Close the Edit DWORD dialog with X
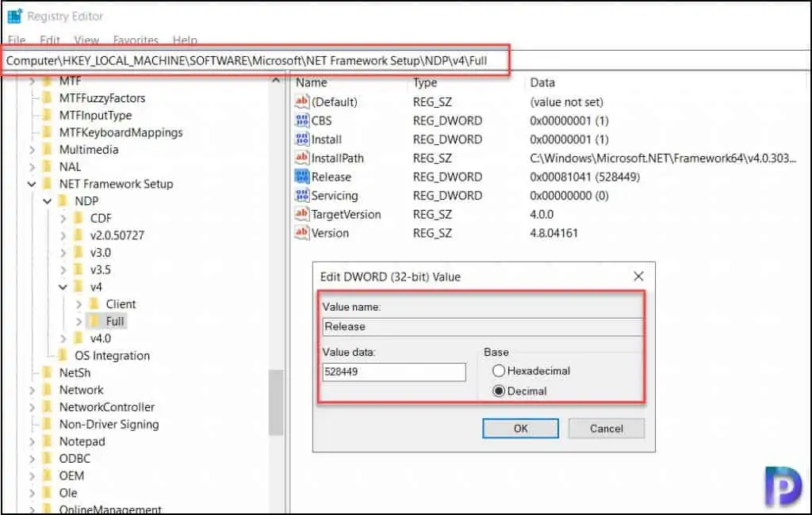The width and height of the screenshot is (812, 515). tap(638, 277)
